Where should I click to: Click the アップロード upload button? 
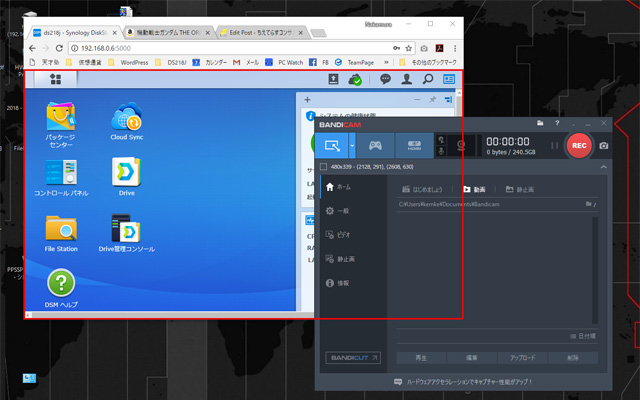click(x=523, y=357)
